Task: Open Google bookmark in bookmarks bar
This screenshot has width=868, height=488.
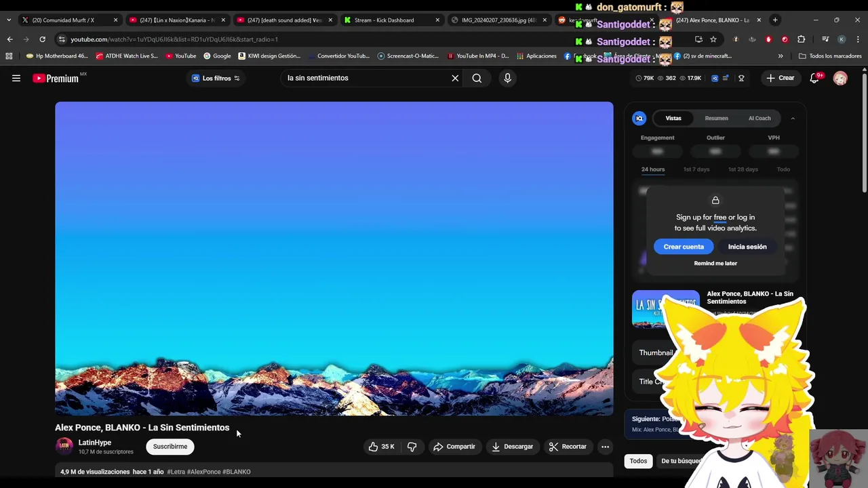Action: [217, 56]
